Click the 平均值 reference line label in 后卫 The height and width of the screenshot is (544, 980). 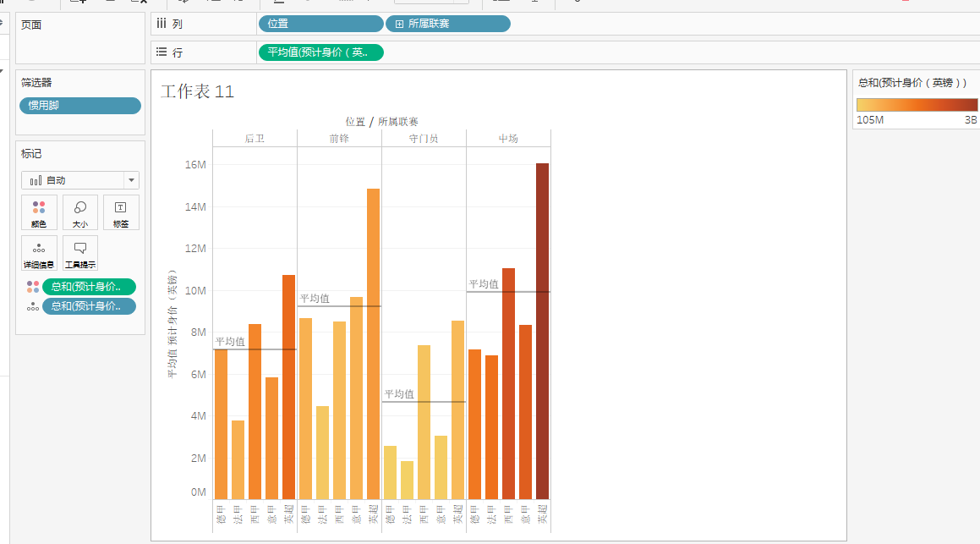[x=230, y=342]
